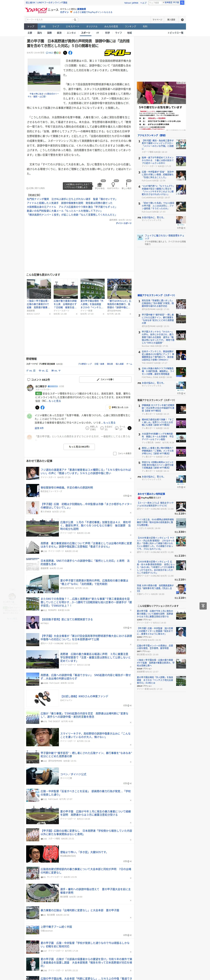
Task: Click the もっと見る link in 谷口輝世子 comment
Action: [x=55, y=401]
